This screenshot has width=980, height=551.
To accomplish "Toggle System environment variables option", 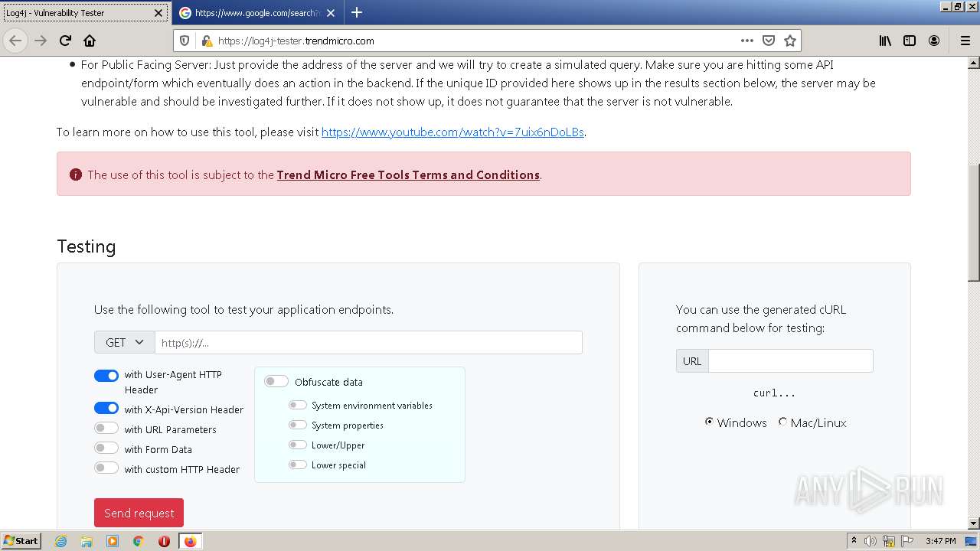I will (298, 405).
